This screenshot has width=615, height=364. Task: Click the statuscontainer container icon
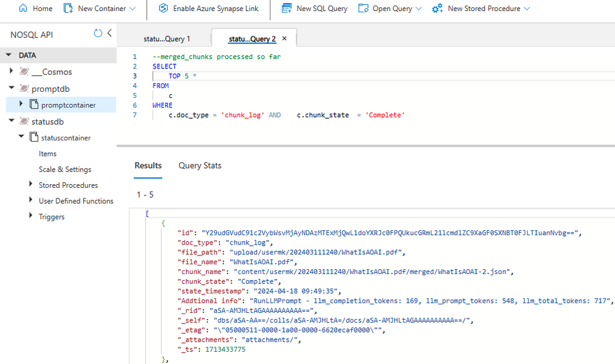pyautogui.click(x=34, y=137)
